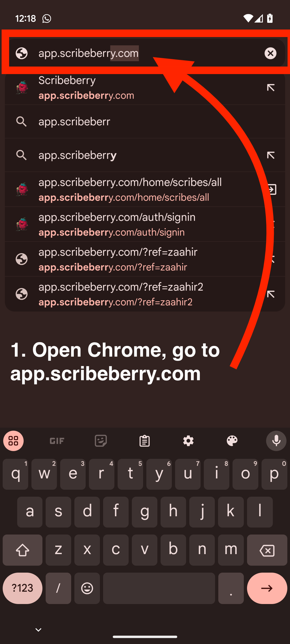Collapse keyboard with down chevron
Viewport: 290px width, 644px height.
pos(38,630)
